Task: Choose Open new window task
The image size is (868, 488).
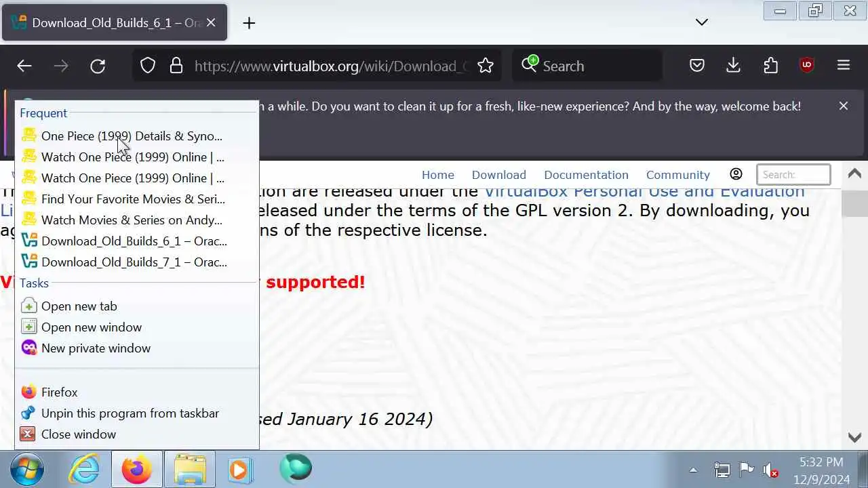Action: [x=136, y=327]
